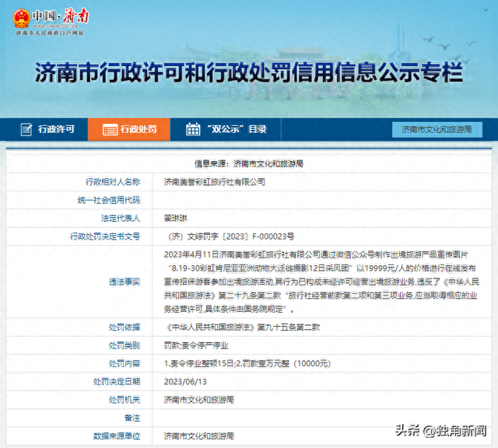The width and height of the screenshot is (498, 448).
Task: Click the 数据来源单位 label
Action: (x=117, y=436)
